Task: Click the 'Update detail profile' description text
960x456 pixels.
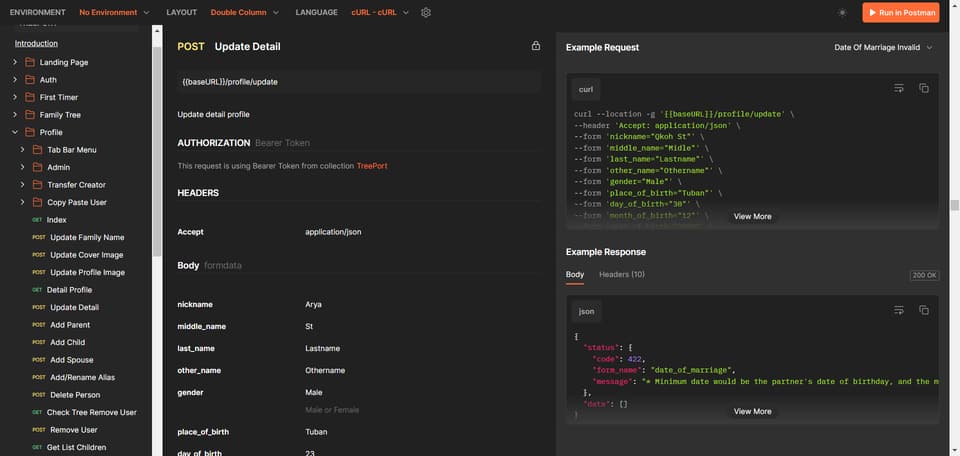Action: pos(213,114)
